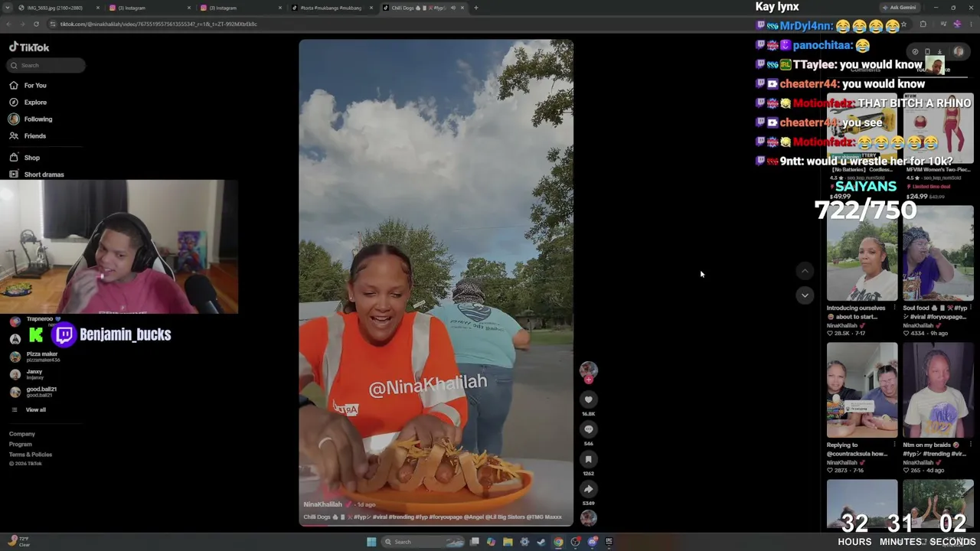Click the TikTok sidebar Search field
980x551 pixels.
[47, 65]
